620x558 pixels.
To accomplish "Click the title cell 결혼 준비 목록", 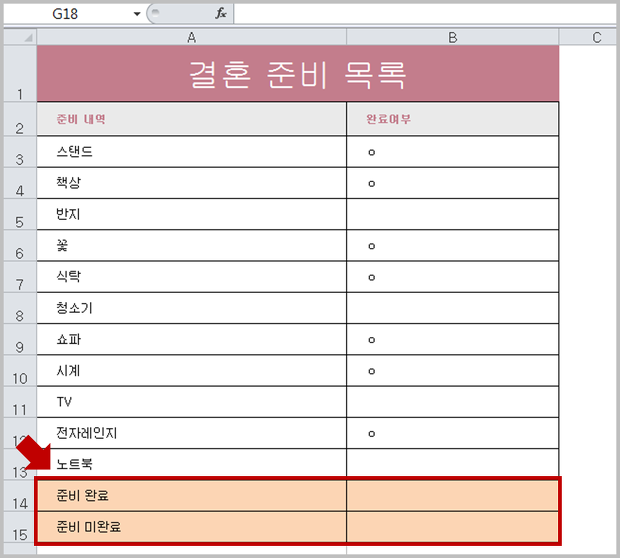I will pos(298,73).
